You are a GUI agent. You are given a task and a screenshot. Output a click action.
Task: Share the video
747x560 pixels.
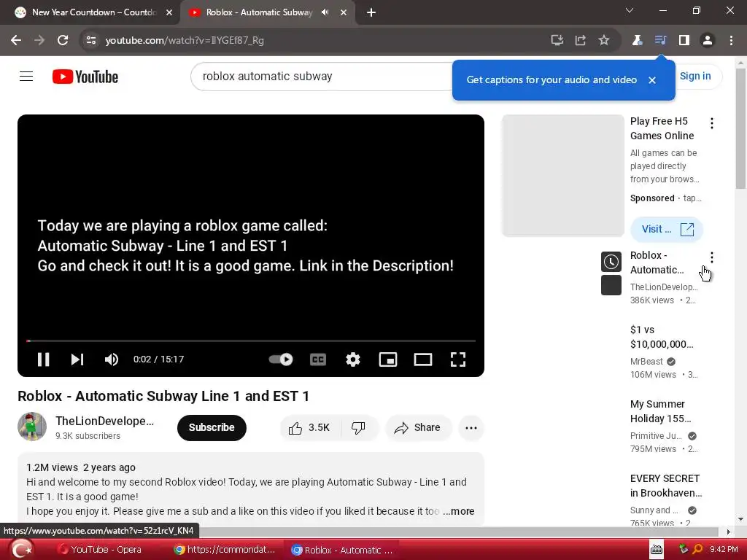click(x=418, y=427)
